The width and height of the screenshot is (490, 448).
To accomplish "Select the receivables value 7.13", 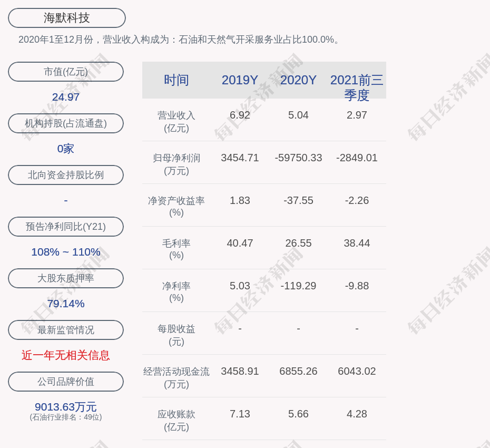I will [240, 414].
